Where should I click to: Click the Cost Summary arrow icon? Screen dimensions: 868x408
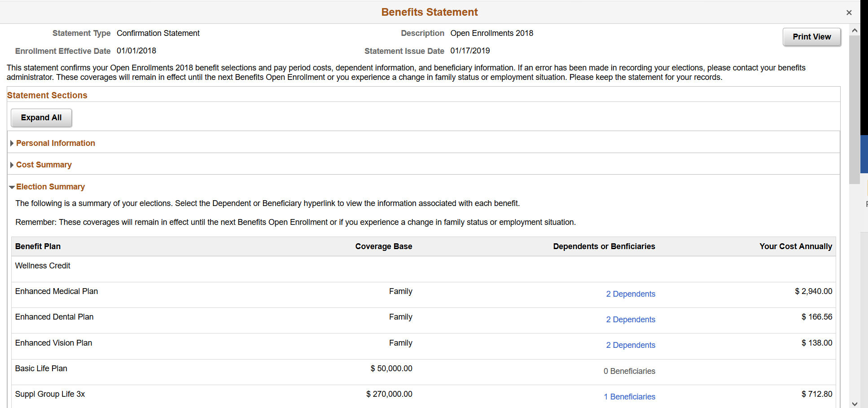click(x=12, y=165)
